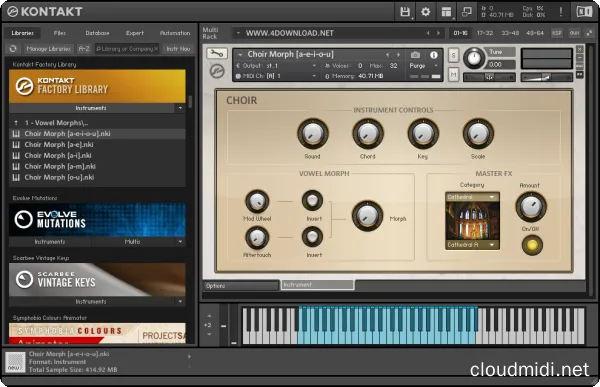The image size is (600, 387).
Task: Toggle A-Z library sorting
Action: pyautogui.click(x=84, y=49)
